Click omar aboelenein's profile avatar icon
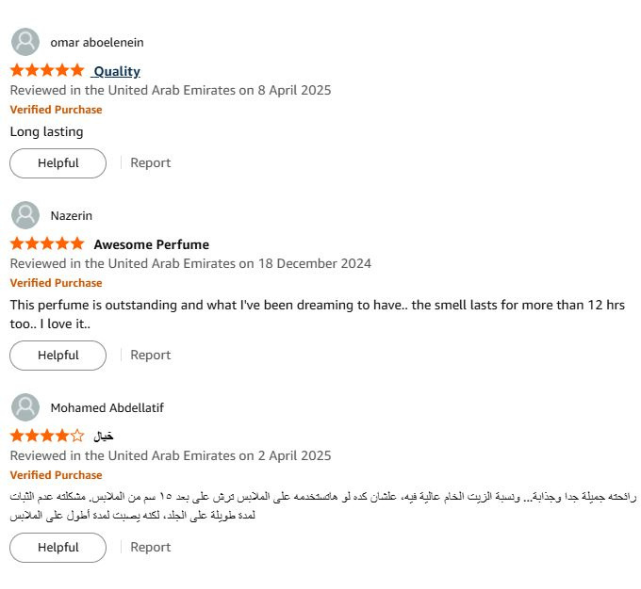This screenshot has width=641, height=589. click(25, 42)
